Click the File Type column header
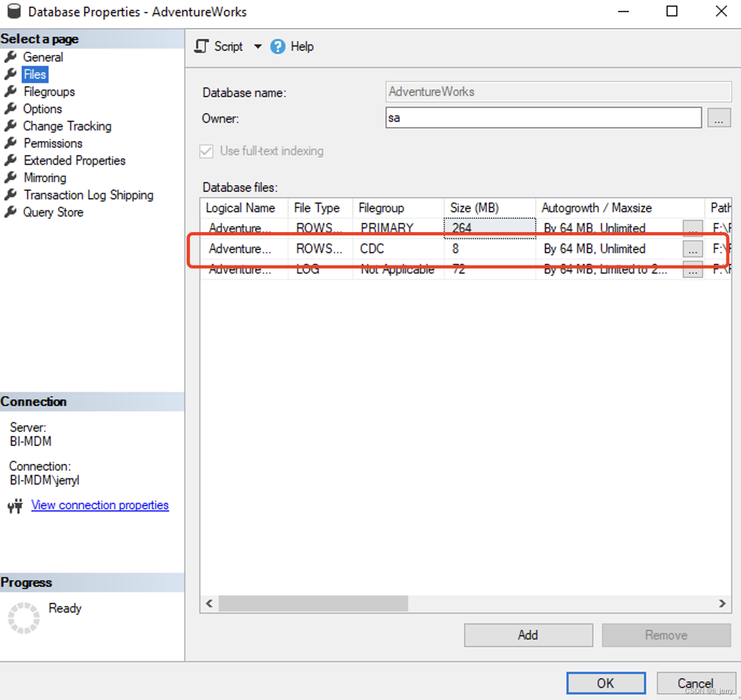 [320, 208]
